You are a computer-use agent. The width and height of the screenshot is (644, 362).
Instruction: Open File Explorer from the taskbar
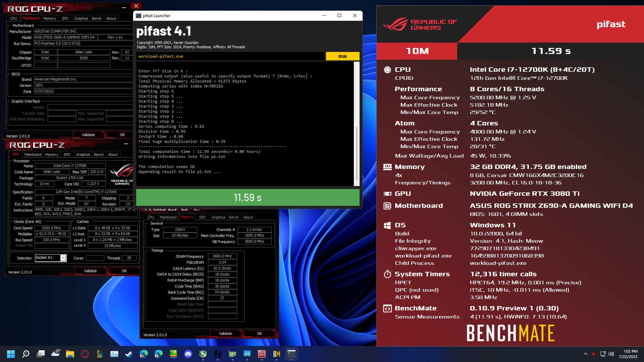click(70, 354)
